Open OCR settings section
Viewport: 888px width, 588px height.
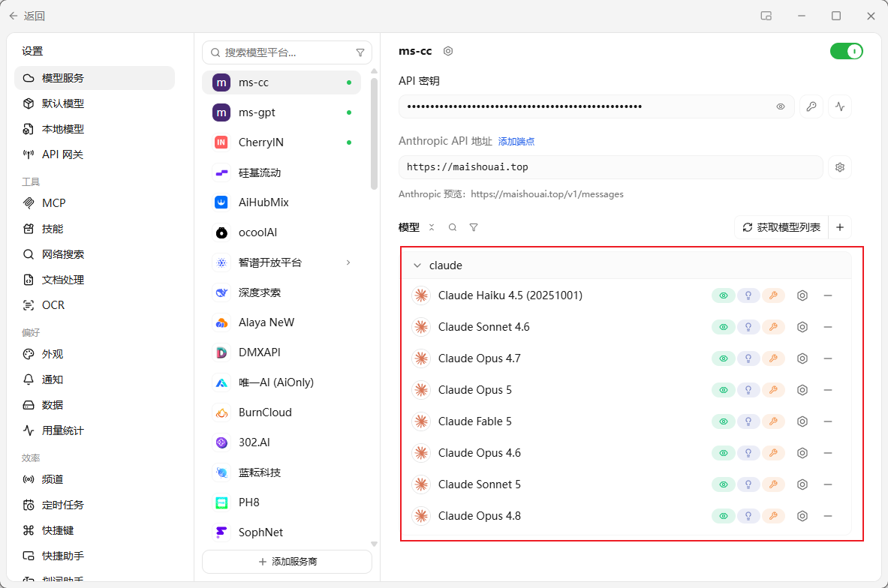[95, 305]
